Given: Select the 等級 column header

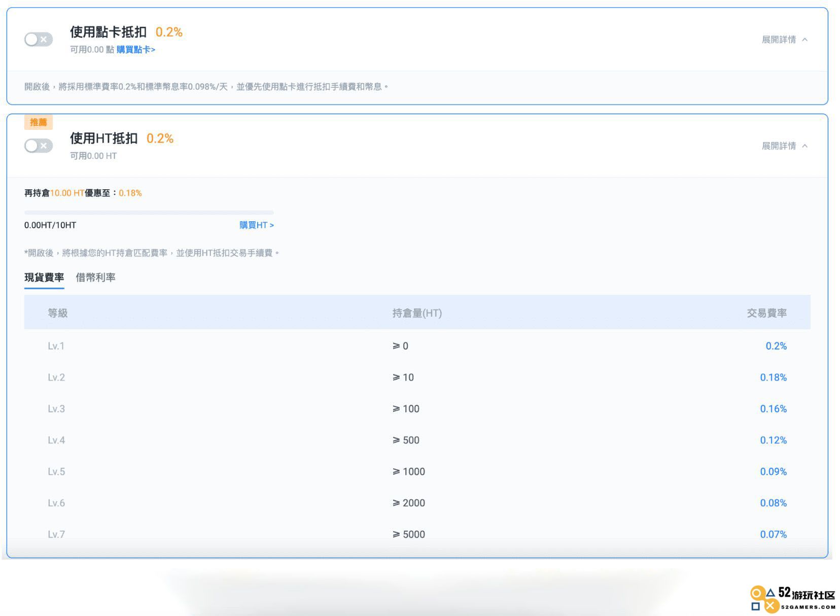Looking at the screenshot, I should [58, 313].
